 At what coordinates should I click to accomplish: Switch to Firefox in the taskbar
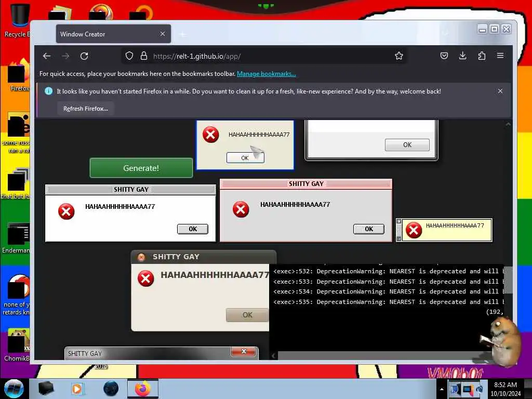(143, 389)
